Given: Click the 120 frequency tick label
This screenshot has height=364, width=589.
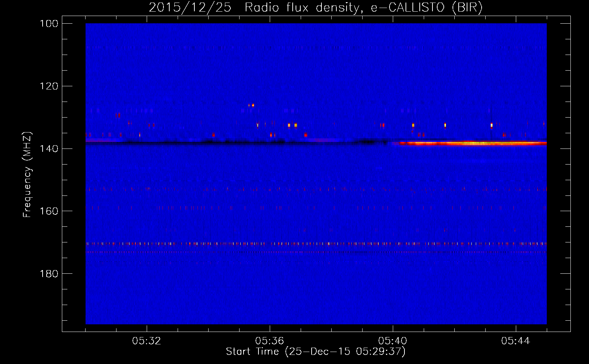Looking at the screenshot, I should 48,86.
